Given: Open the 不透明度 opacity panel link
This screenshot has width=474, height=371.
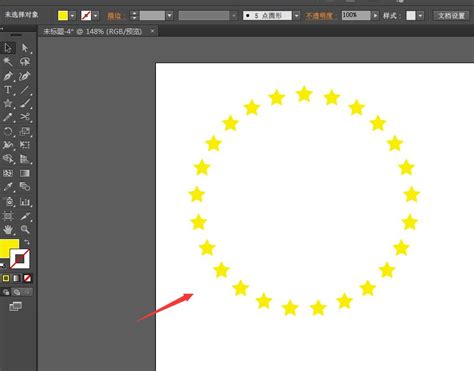Looking at the screenshot, I should pos(319,16).
